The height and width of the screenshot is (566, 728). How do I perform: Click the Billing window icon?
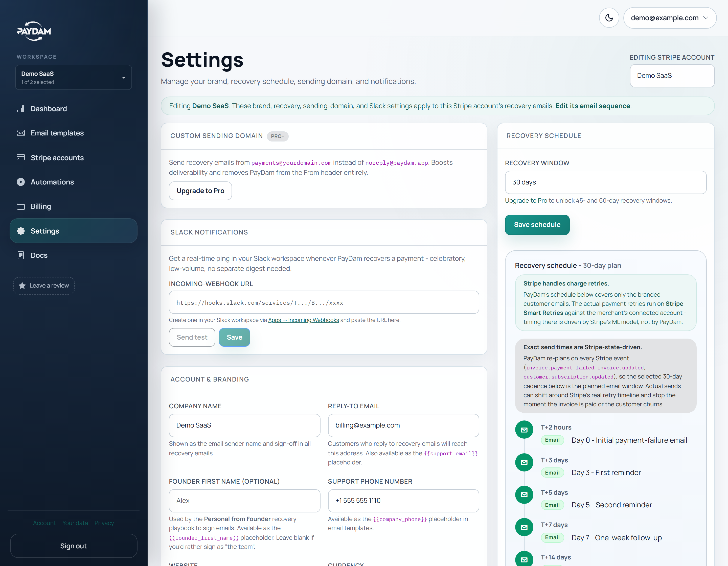pos(21,206)
